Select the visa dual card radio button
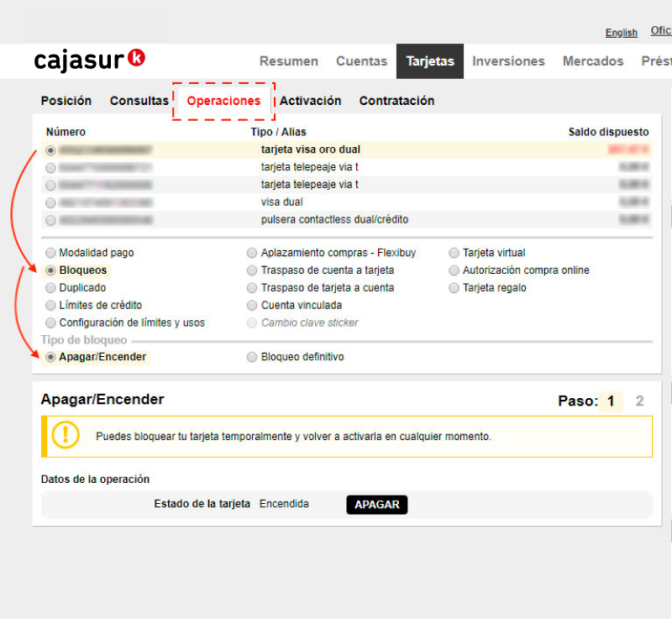 click(51, 203)
